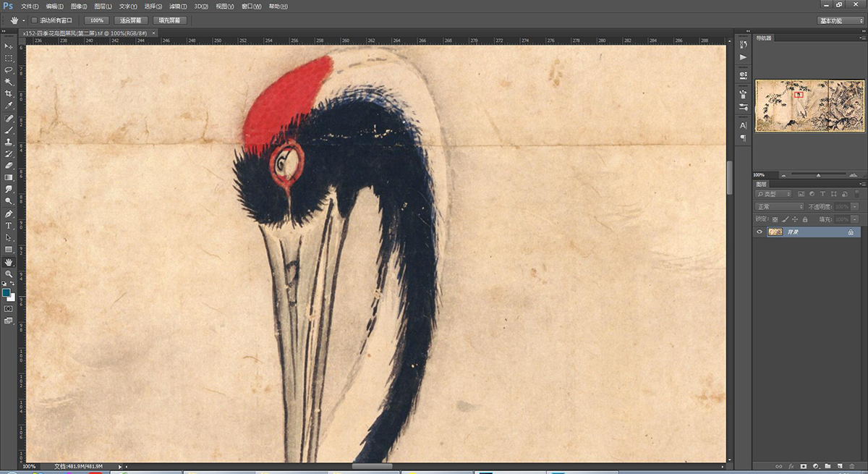Image resolution: width=868 pixels, height=474 pixels.
Task: Toggle lock transparent pixels
Action: (775, 219)
